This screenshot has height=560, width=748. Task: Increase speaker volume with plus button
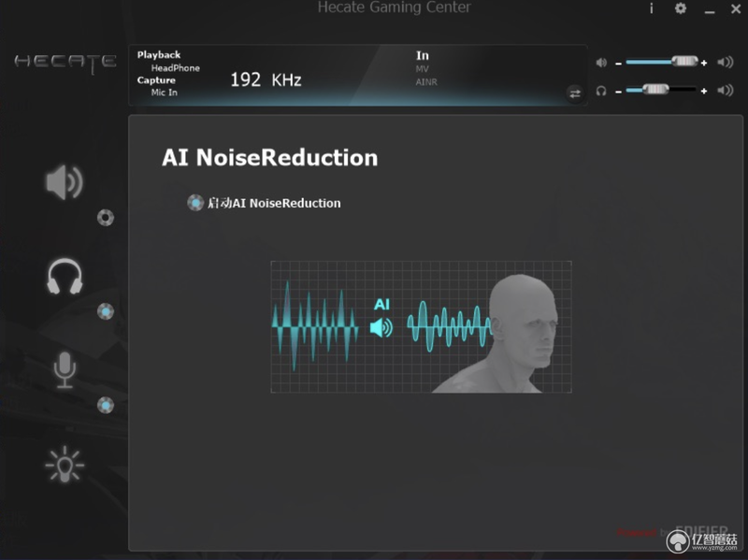pos(704,63)
